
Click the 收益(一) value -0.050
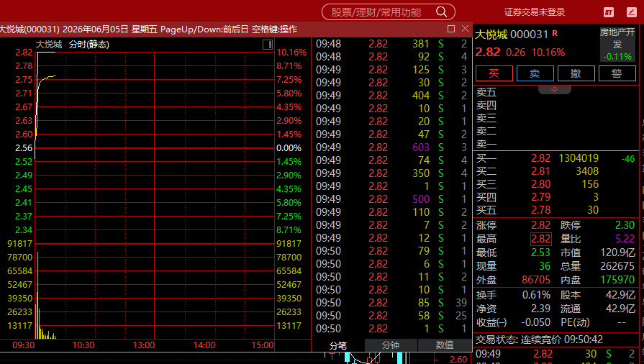tap(535, 322)
